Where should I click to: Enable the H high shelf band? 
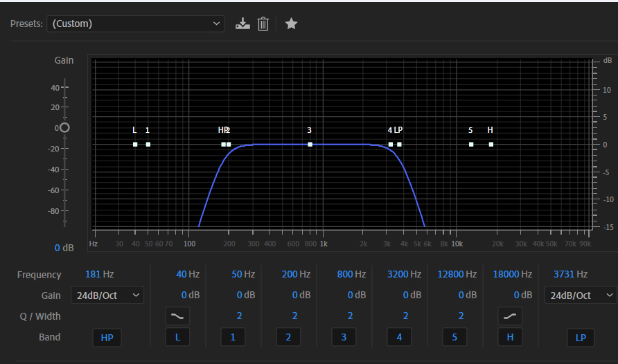point(510,338)
